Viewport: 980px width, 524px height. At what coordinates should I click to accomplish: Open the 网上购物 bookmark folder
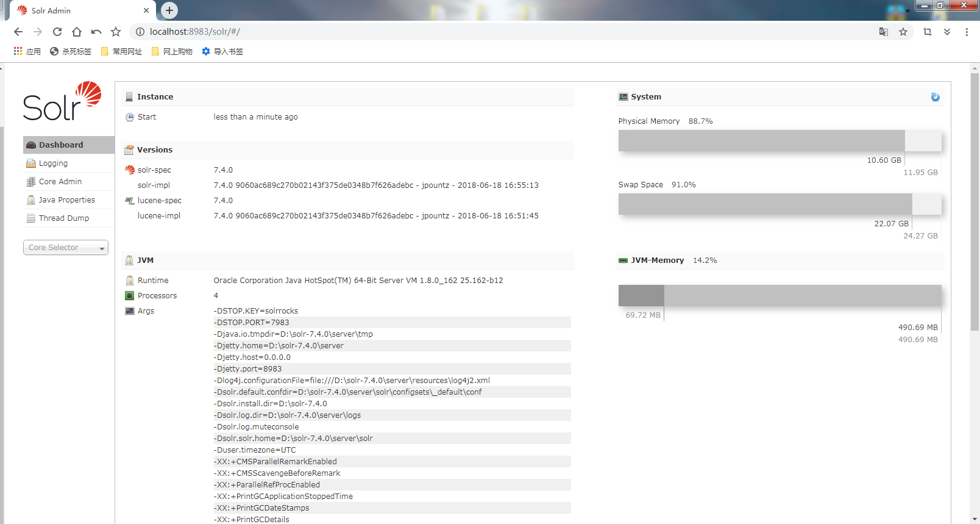pyautogui.click(x=172, y=51)
